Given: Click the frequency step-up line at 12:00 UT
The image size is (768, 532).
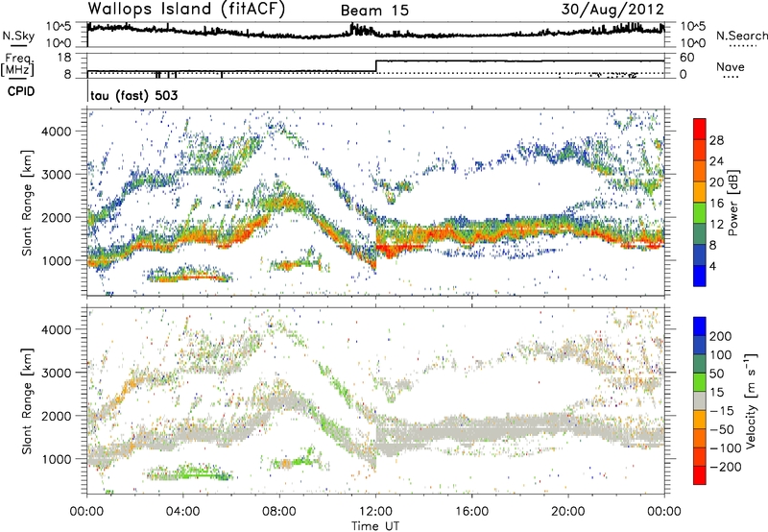Looking at the screenshot, I should [x=375, y=66].
